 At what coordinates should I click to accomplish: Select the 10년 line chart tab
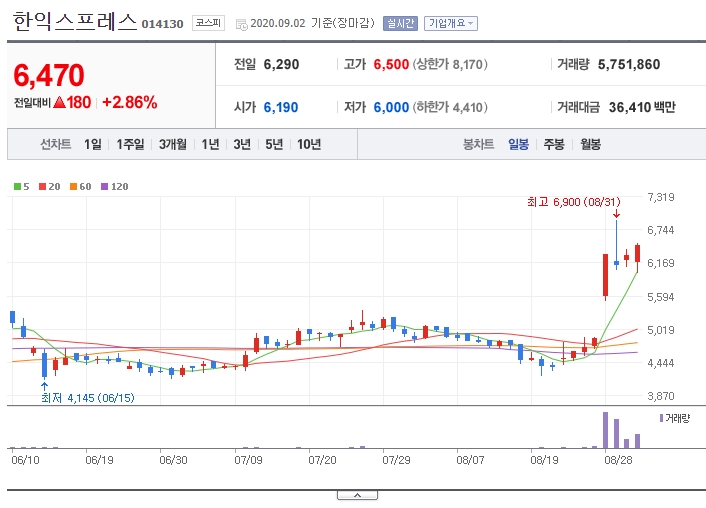(309, 144)
